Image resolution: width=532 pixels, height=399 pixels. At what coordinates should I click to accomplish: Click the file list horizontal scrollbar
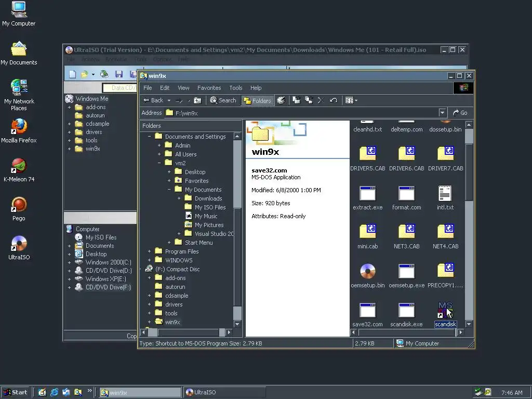pyautogui.click(x=407, y=332)
